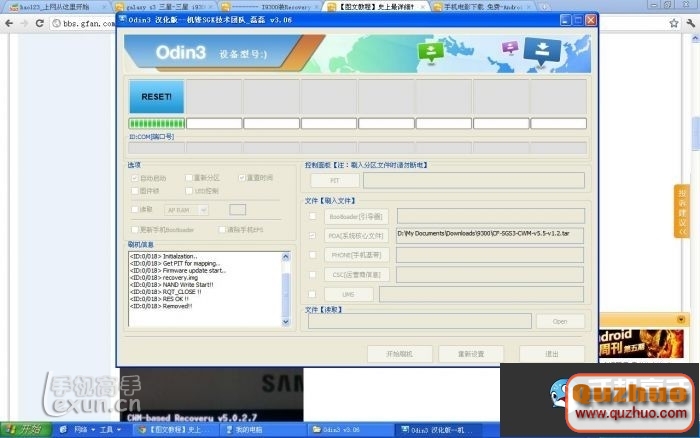Toggle the update phone bootloader checkbox
700x438 pixels.
[134, 229]
